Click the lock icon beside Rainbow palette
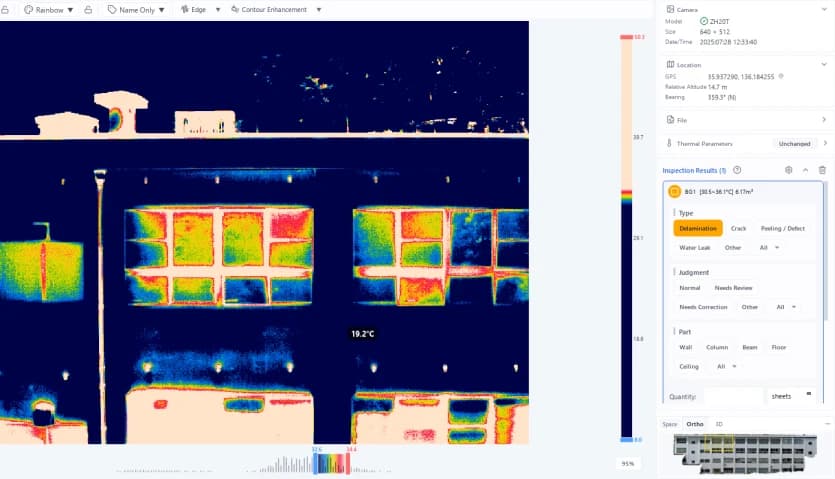 click(88, 10)
